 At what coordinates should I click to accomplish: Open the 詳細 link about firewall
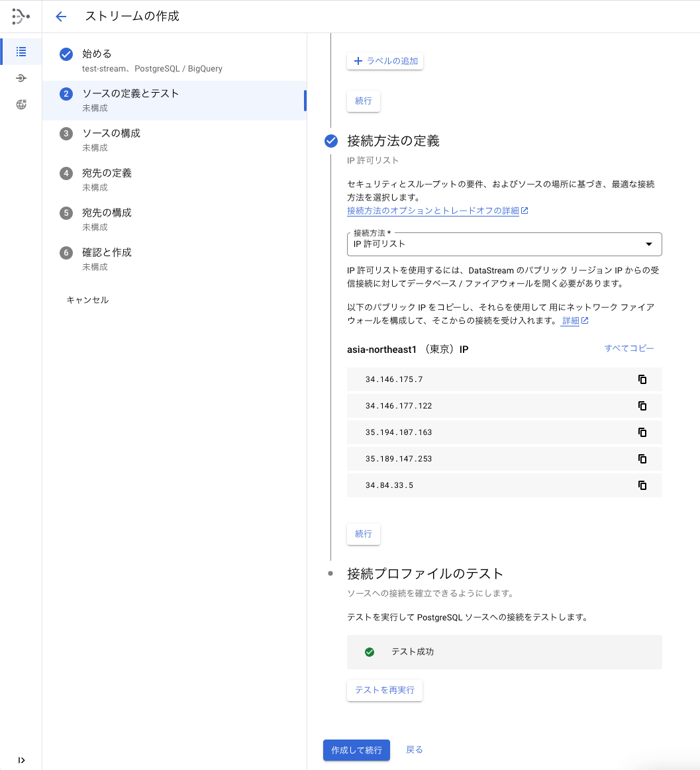[575, 320]
